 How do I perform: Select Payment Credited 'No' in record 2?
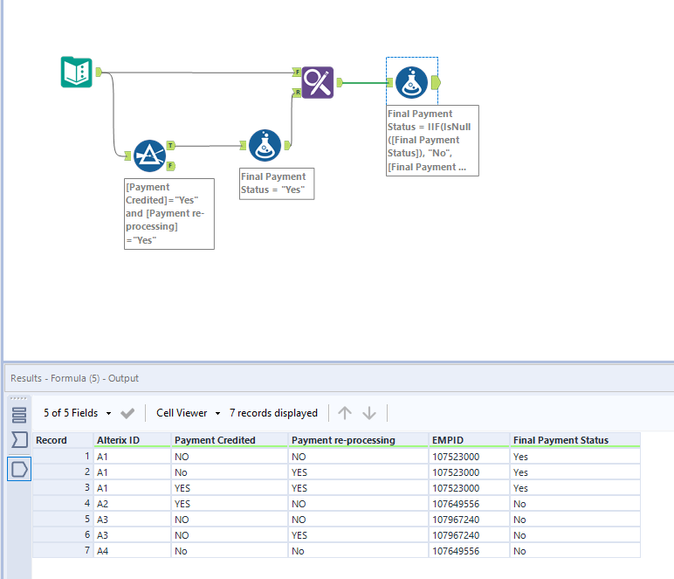[x=230, y=472]
